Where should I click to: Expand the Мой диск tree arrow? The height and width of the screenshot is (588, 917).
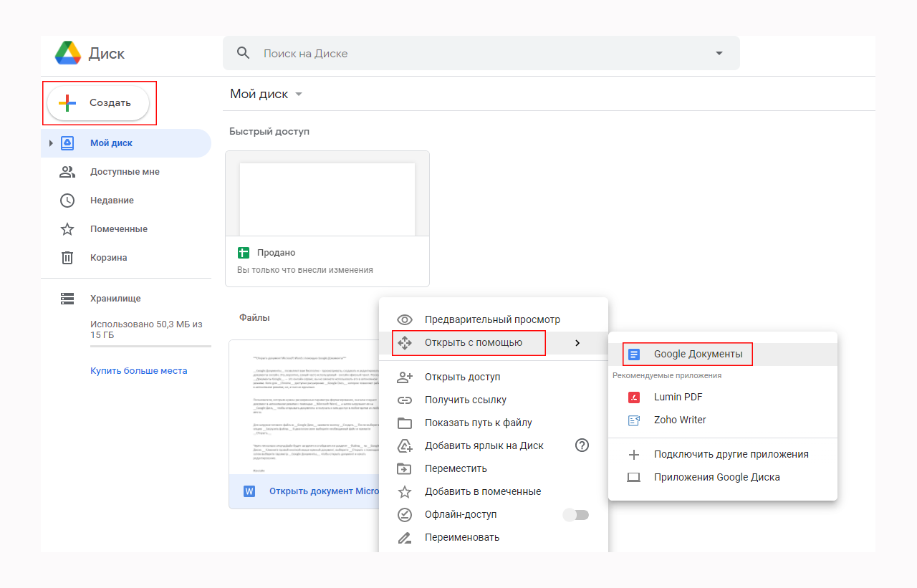[x=51, y=143]
